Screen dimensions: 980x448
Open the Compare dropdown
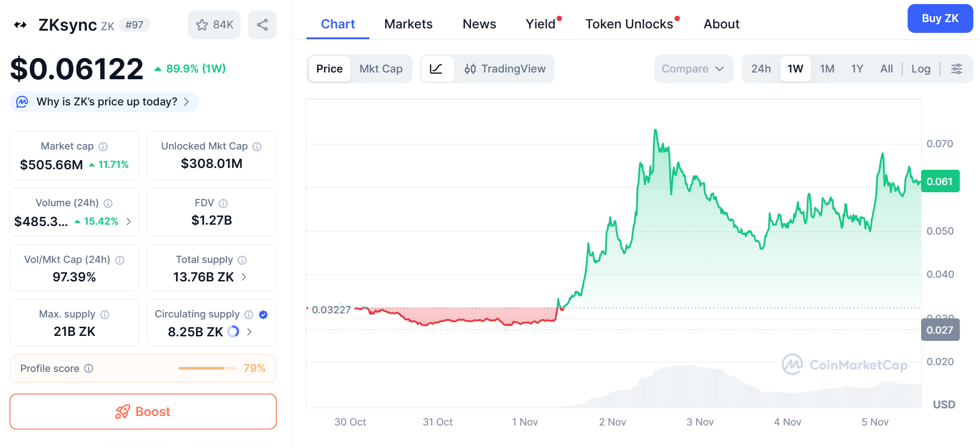pyautogui.click(x=693, y=69)
